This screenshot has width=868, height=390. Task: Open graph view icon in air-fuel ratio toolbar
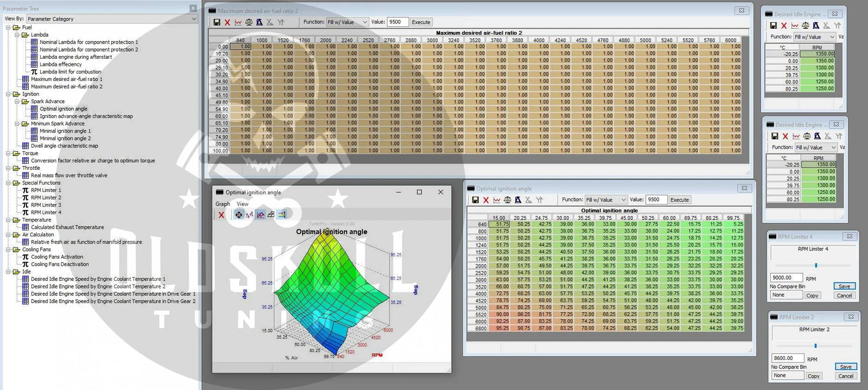coord(238,22)
